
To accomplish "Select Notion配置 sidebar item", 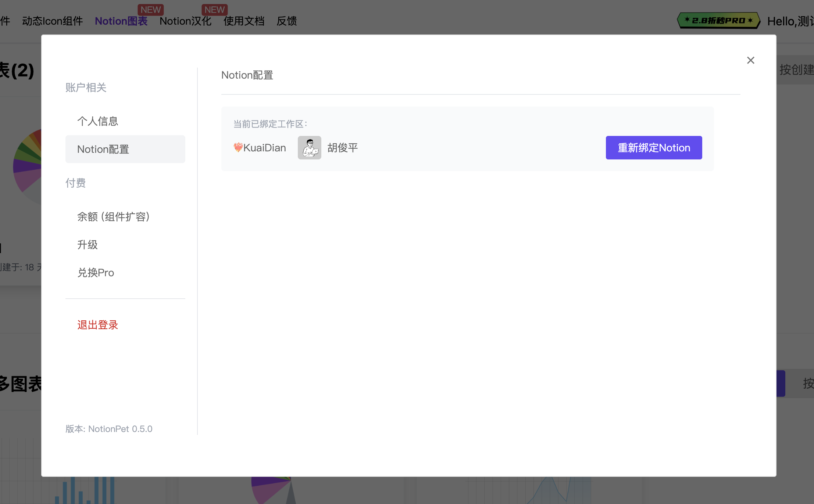I will (x=125, y=149).
